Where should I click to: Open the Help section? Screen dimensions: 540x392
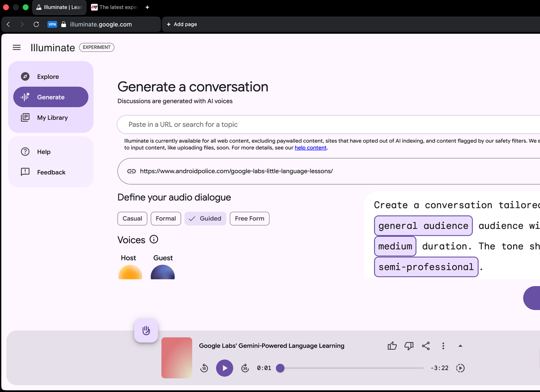[x=44, y=152]
